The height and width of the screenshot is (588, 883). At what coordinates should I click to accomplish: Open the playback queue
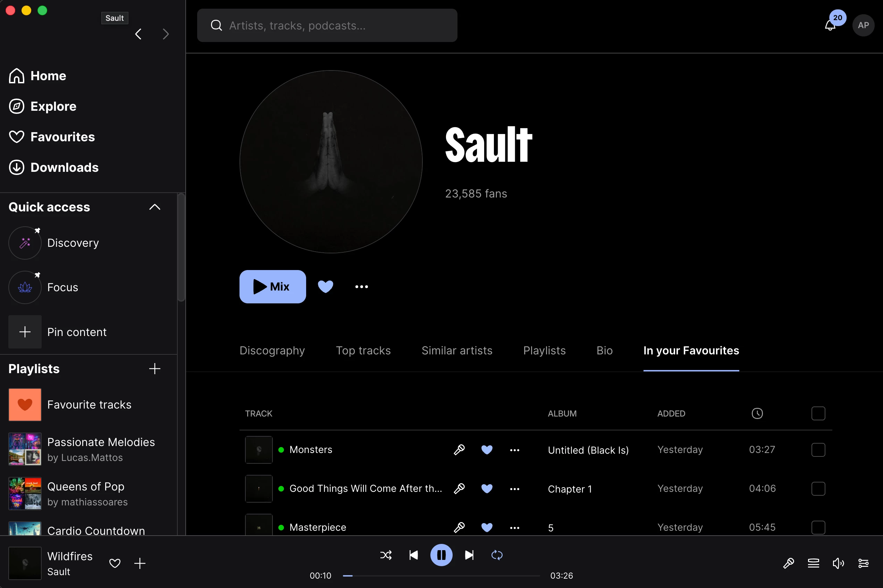tap(813, 563)
